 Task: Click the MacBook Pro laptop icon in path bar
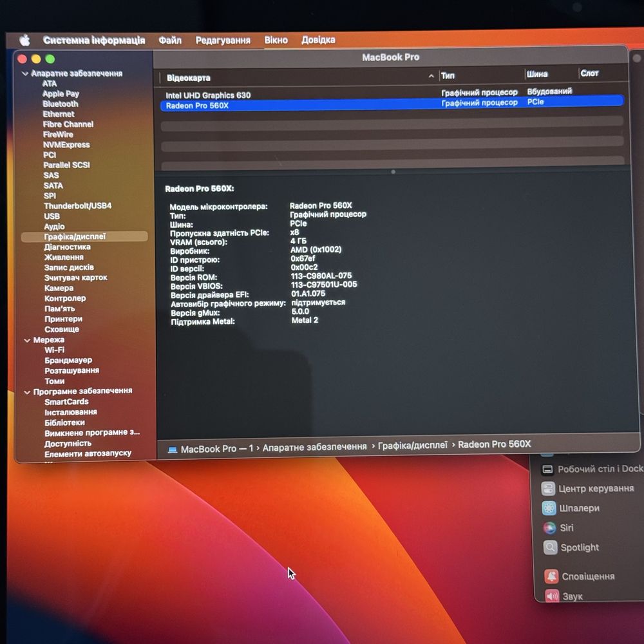(173, 450)
